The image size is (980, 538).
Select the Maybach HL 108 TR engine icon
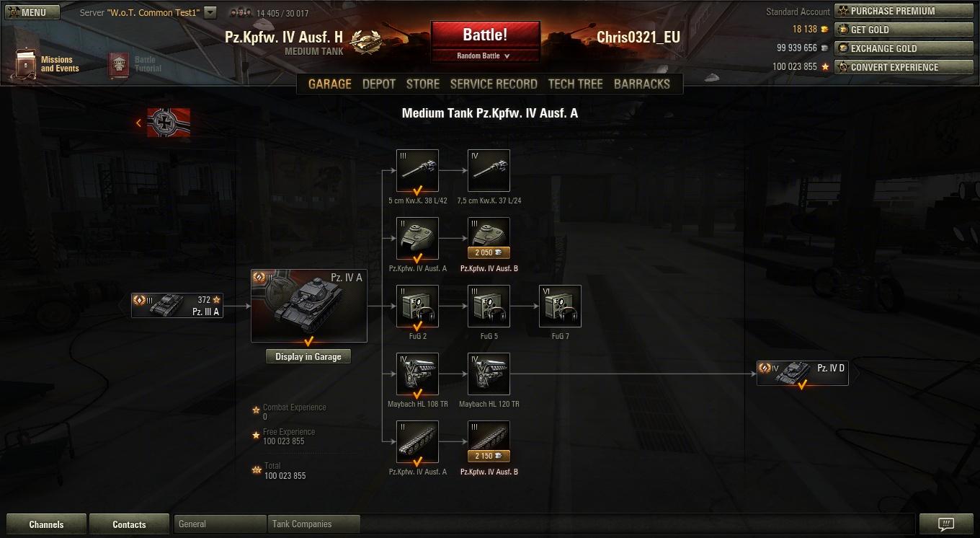click(417, 374)
